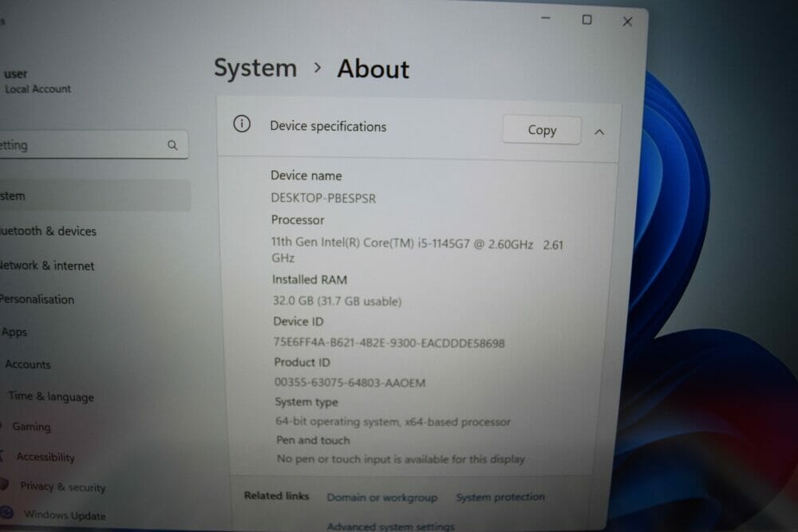Open Domain or workgroup link
The height and width of the screenshot is (532, 798).
tap(381, 498)
